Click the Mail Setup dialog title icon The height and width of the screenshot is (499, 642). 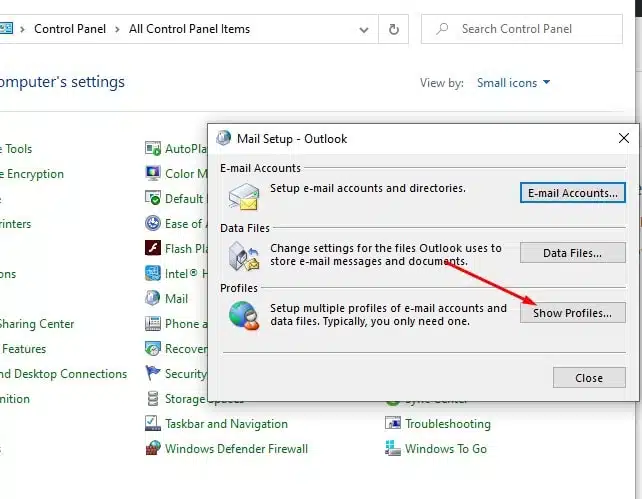pyautogui.click(x=224, y=138)
